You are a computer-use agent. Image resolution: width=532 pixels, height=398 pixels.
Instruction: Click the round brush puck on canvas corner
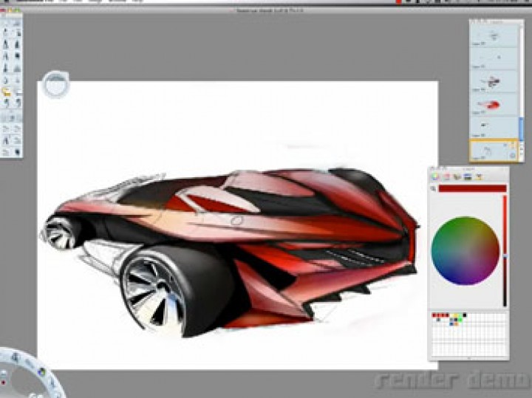(x=55, y=84)
